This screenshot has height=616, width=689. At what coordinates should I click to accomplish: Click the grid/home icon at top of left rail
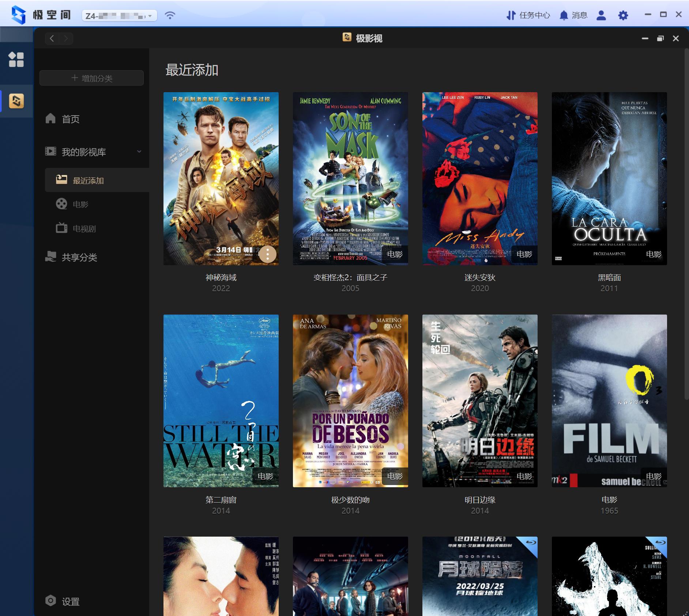(16, 60)
